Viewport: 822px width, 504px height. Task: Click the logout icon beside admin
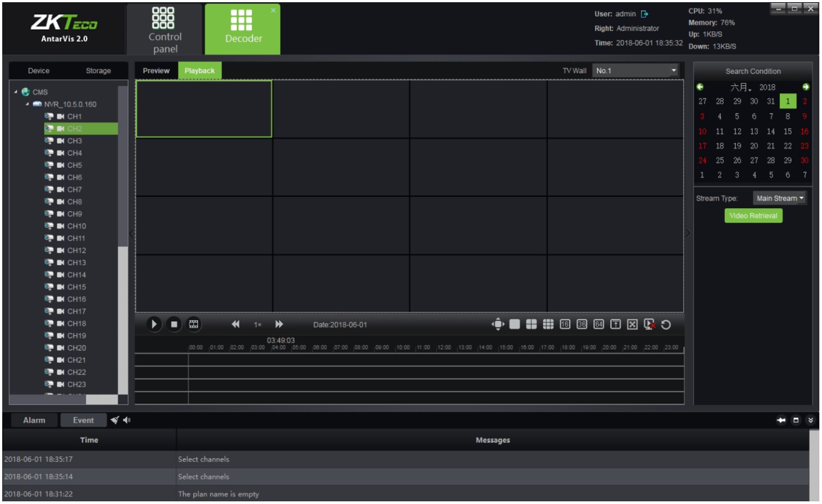(x=645, y=14)
